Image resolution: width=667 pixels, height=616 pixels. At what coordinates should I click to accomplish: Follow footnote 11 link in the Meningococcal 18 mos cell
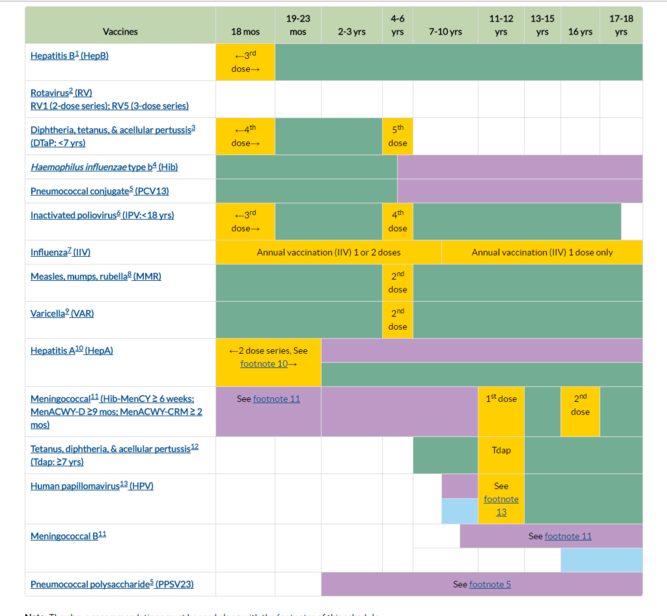pos(276,399)
